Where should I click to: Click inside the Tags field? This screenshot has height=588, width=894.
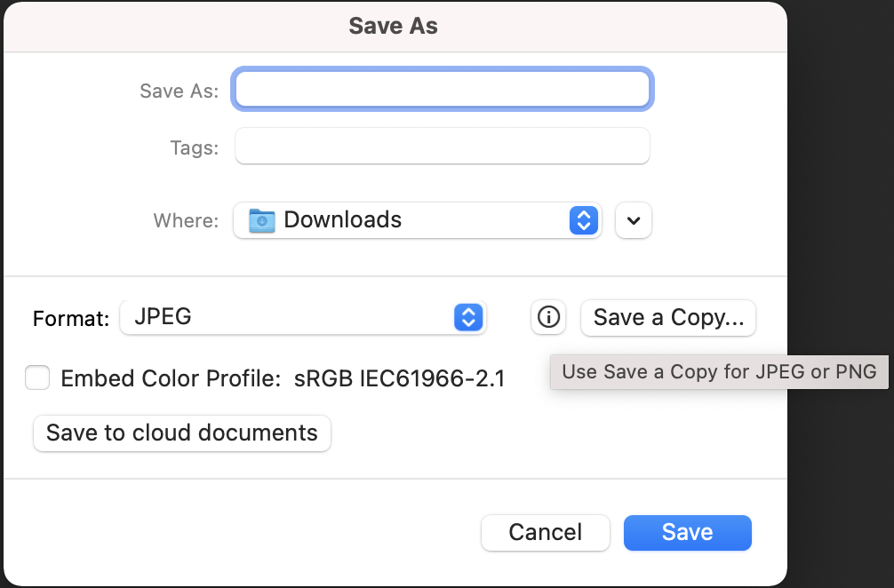[442, 147]
